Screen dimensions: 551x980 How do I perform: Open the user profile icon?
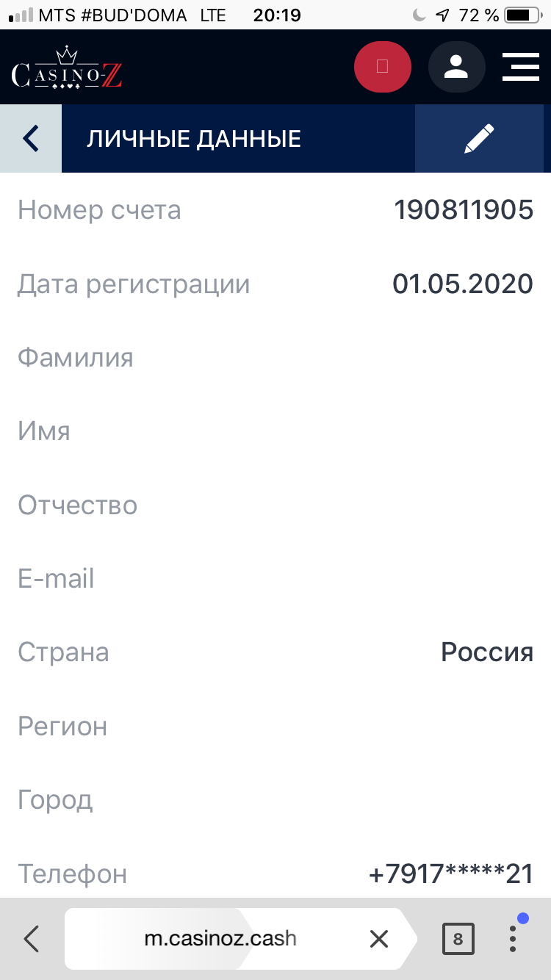456,67
